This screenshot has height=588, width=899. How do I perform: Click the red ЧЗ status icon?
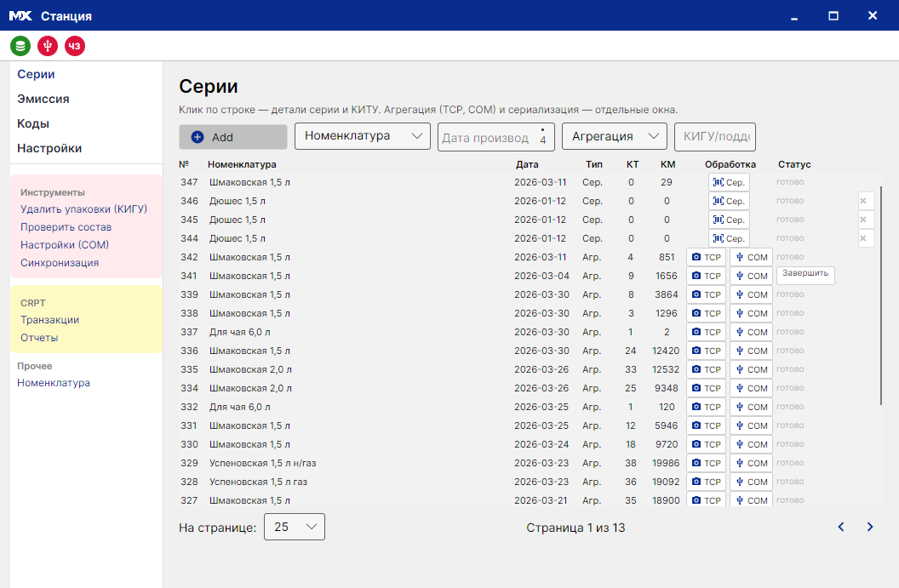pos(75,46)
